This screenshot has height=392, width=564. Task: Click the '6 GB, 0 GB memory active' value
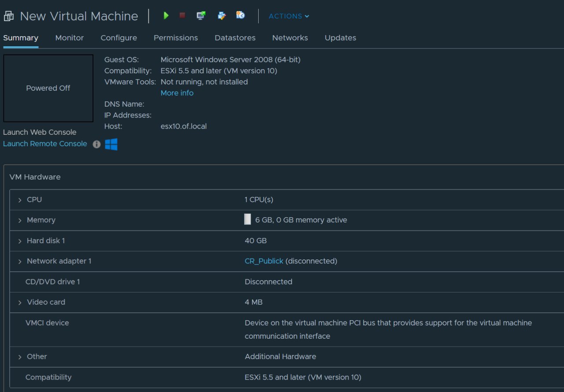pos(301,220)
